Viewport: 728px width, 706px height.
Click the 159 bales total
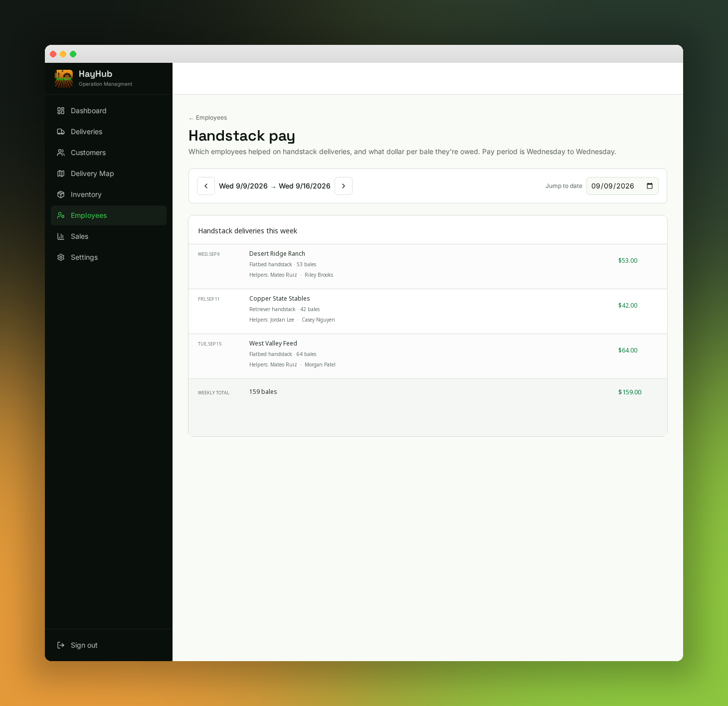click(263, 392)
